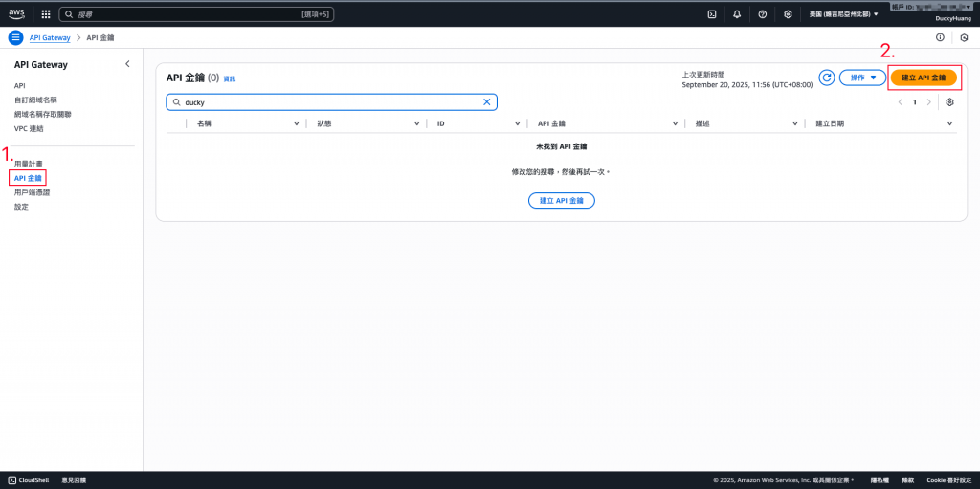Open API in the sidebar
The width and height of the screenshot is (980, 489).
coord(19,86)
